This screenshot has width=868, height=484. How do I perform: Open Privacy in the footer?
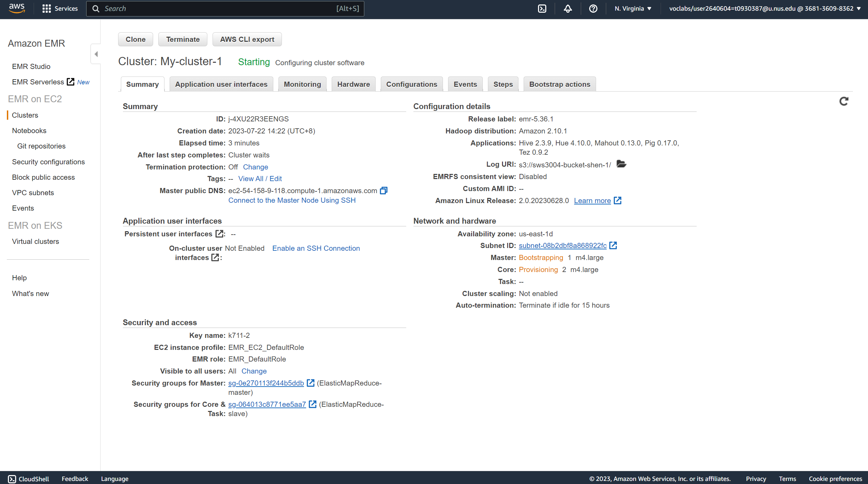[x=756, y=479]
